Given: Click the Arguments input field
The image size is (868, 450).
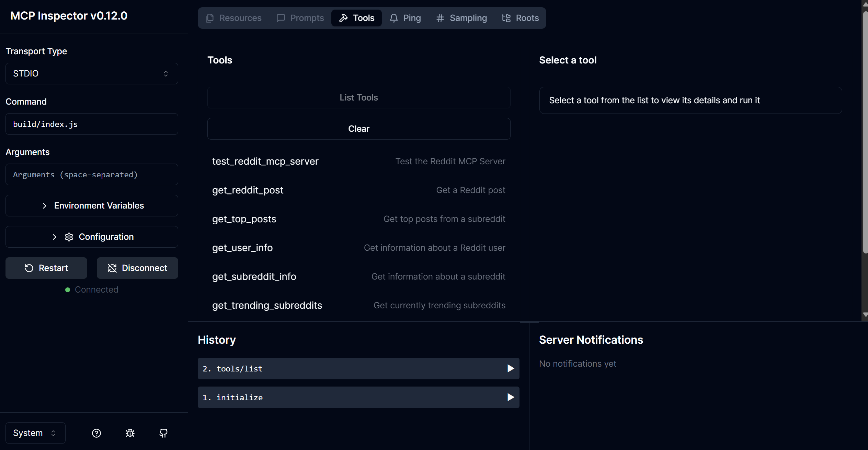Looking at the screenshot, I should tap(92, 175).
